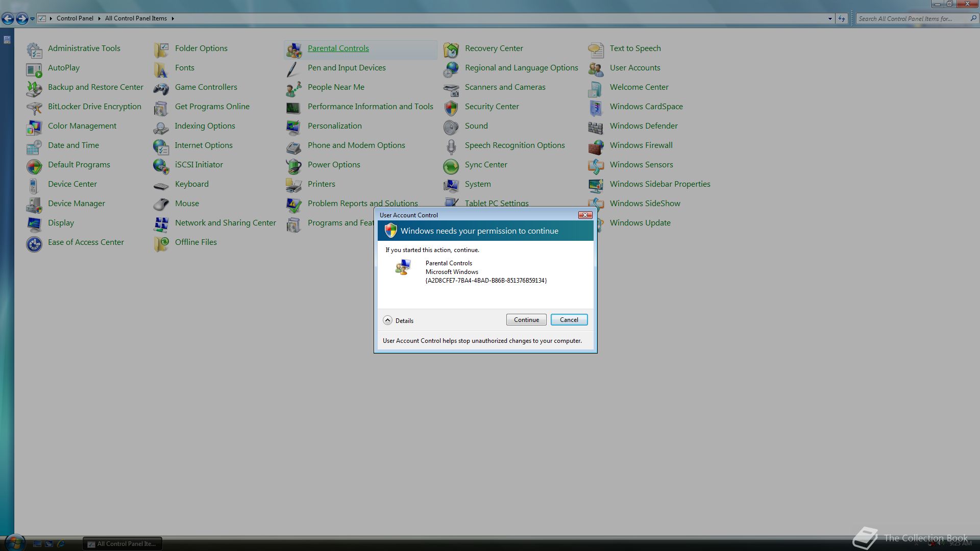Click the Welcome Center link

(639, 87)
